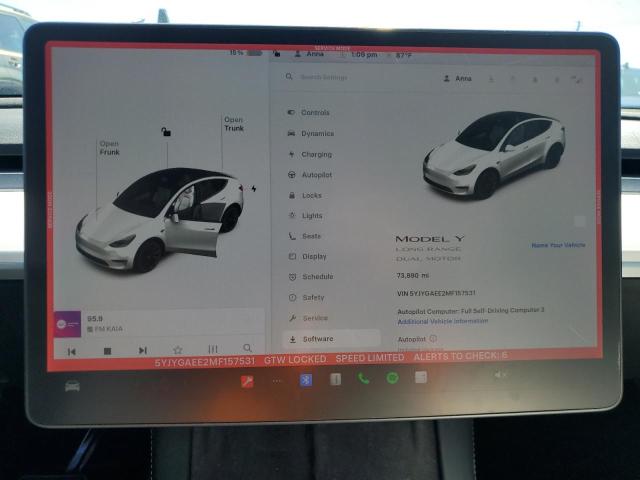This screenshot has width=640, height=480.
Task: Skip to the next station in the media player
Action: [142, 351]
